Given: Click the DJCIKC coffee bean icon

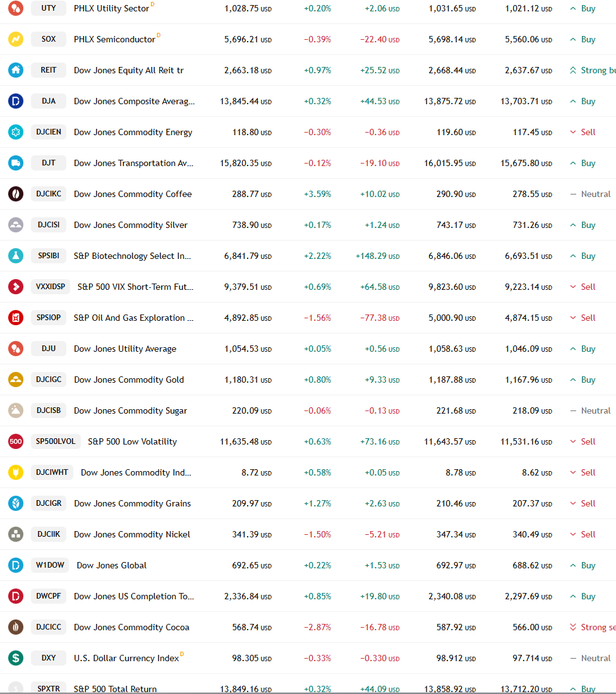Looking at the screenshot, I should click(16, 194).
